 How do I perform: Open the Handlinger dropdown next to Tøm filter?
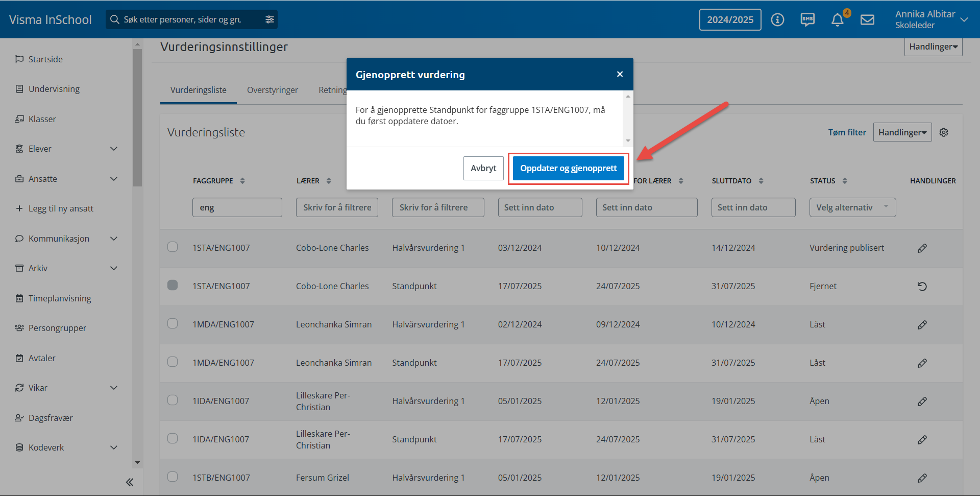click(x=902, y=132)
